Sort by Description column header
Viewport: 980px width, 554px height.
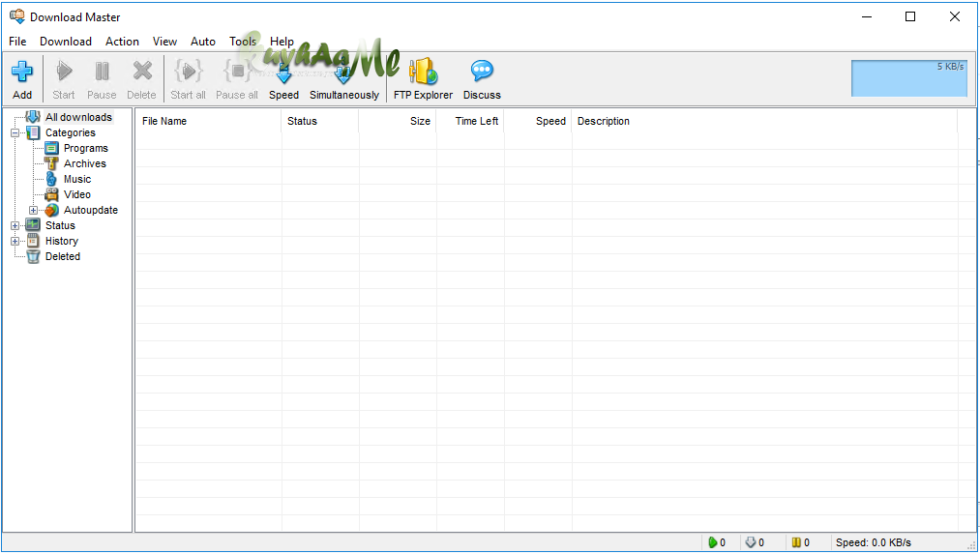pos(764,121)
